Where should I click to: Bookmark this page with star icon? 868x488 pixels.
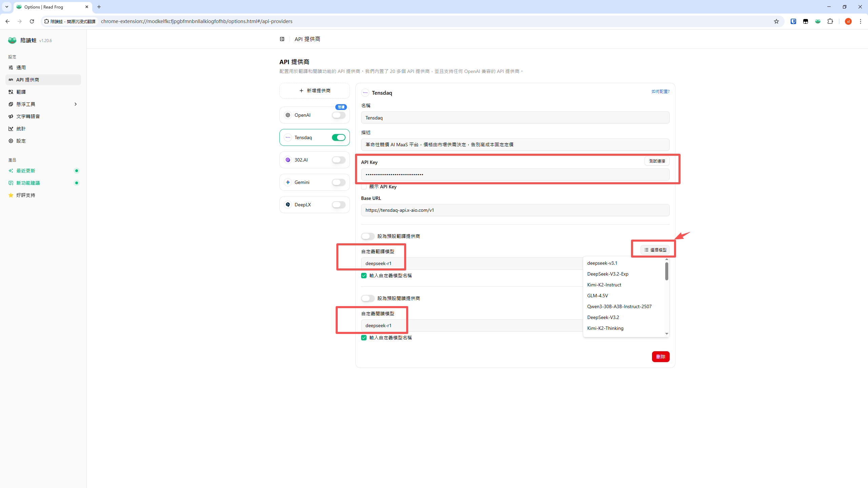click(x=776, y=21)
